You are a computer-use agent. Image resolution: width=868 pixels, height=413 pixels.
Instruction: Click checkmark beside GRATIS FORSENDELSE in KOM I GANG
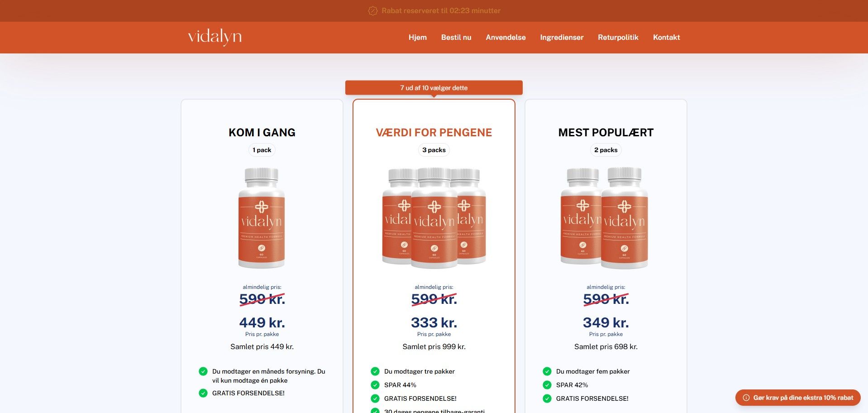pos(202,393)
